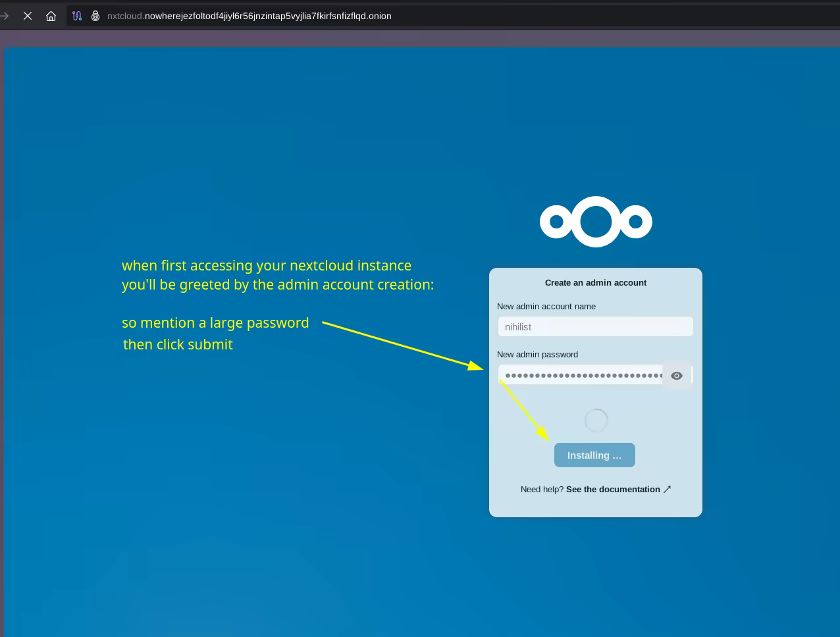
Task: Click the 'New admin password' label
Action: pyautogui.click(x=537, y=355)
